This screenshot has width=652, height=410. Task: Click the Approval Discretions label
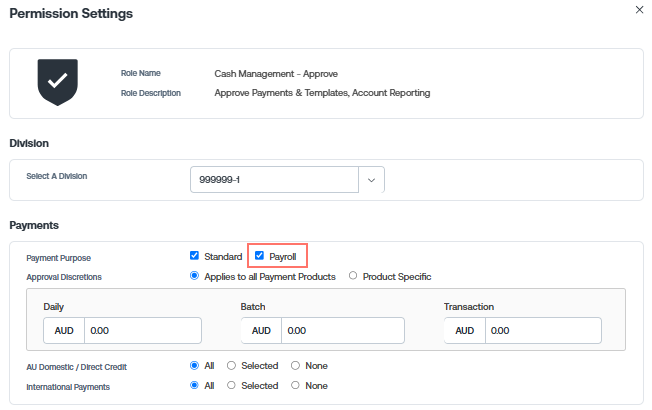click(x=64, y=277)
